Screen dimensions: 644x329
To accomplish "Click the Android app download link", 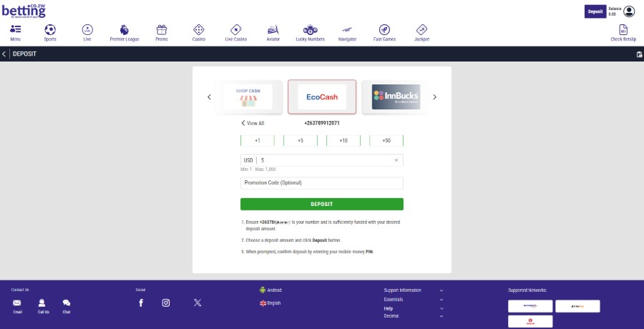I will pyautogui.click(x=270, y=290).
